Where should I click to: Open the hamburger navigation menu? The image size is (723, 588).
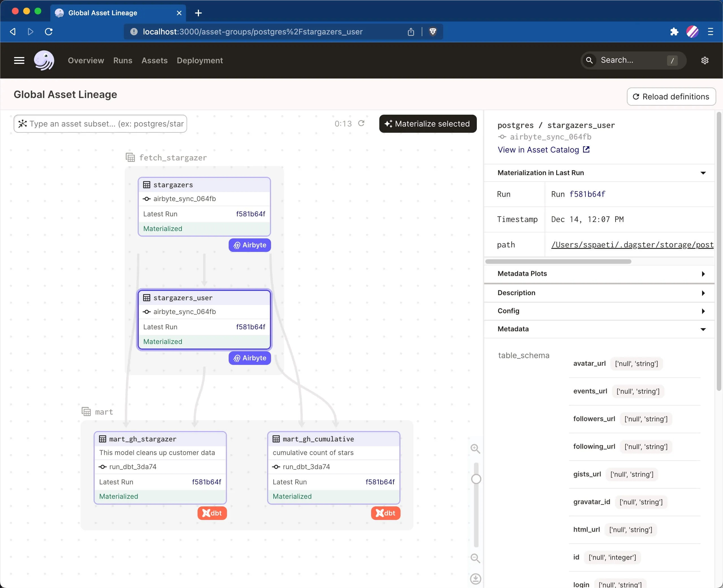coord(19,60)
